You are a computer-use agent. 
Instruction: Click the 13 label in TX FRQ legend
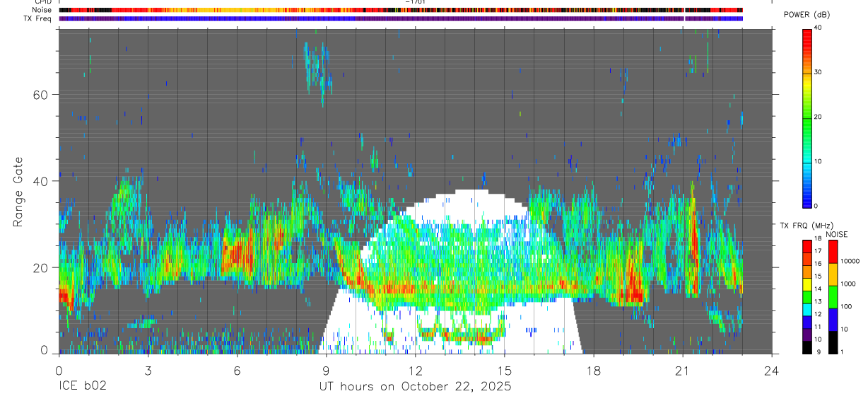(819, 301)
